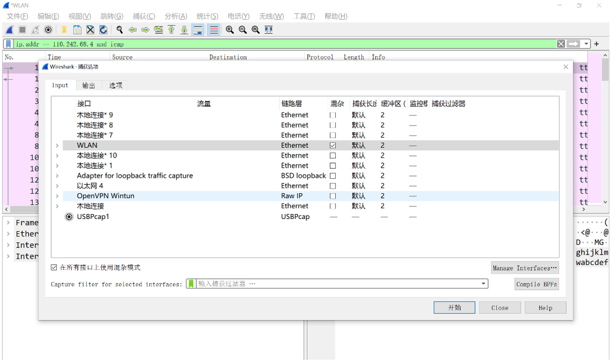This screenshot has height=364, width=611.
Task: Add filter button plus icon
Action: pyautogui.click(x=597, y=44)
